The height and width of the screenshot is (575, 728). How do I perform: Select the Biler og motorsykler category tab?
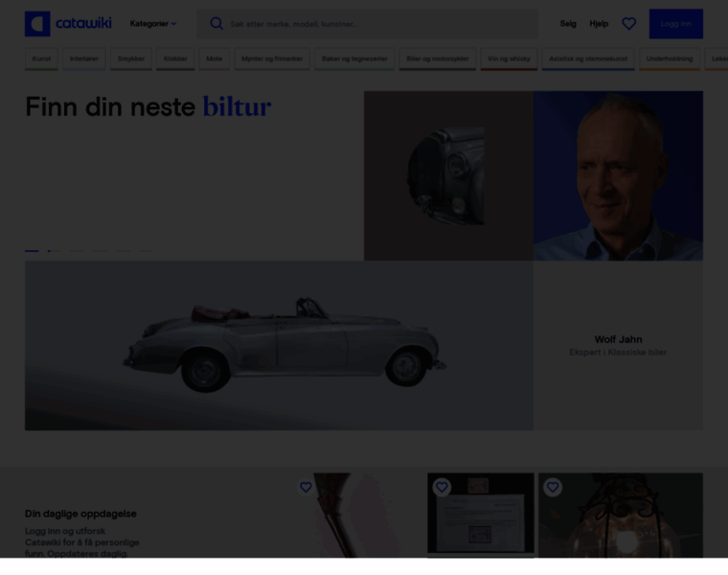pos(438,59)
